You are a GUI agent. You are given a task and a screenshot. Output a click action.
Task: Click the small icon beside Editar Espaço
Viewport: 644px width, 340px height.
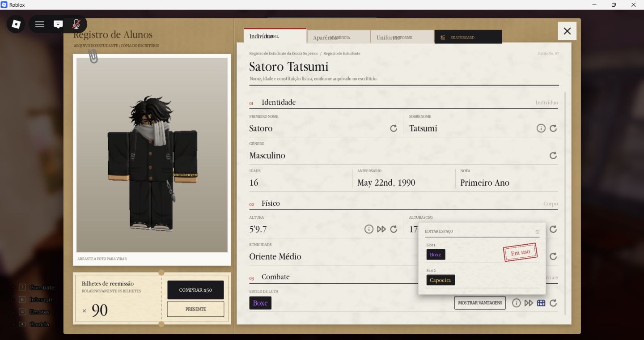538,231
